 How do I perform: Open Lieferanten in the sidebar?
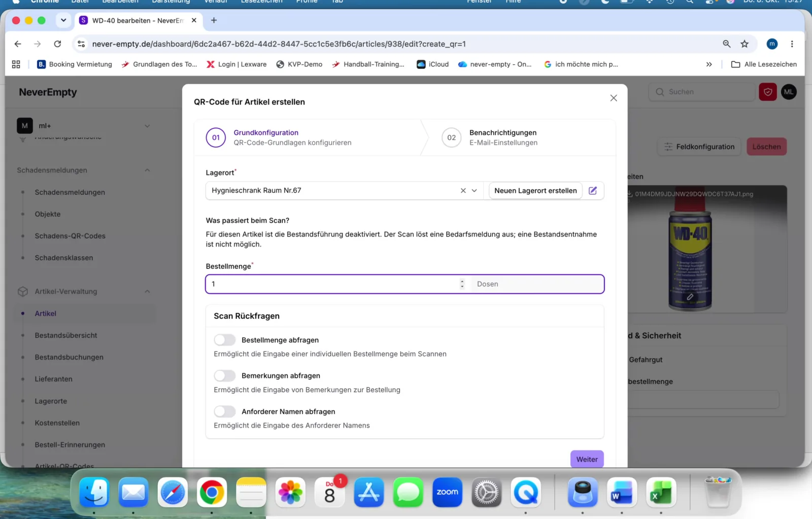[53, 379]
